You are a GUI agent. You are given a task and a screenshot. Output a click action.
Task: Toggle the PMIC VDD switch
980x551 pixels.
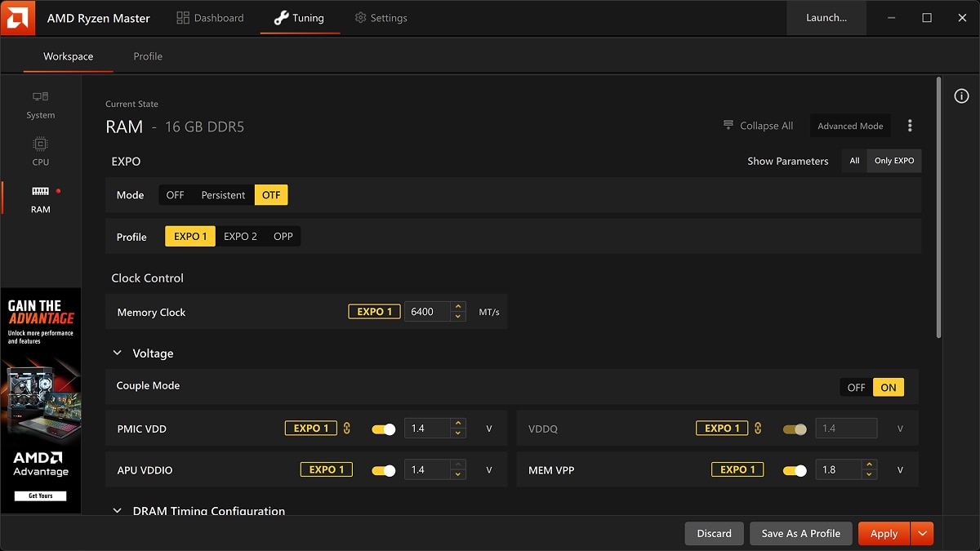coord(384,429)
